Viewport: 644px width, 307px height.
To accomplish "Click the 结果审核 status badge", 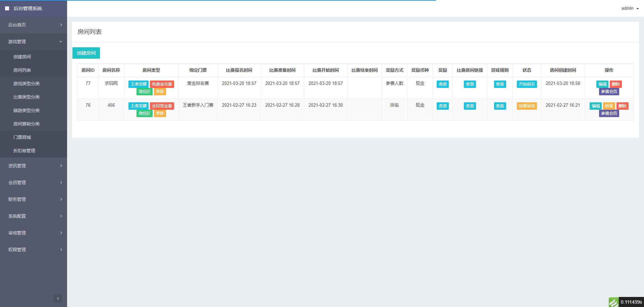I will click(527, 106).
